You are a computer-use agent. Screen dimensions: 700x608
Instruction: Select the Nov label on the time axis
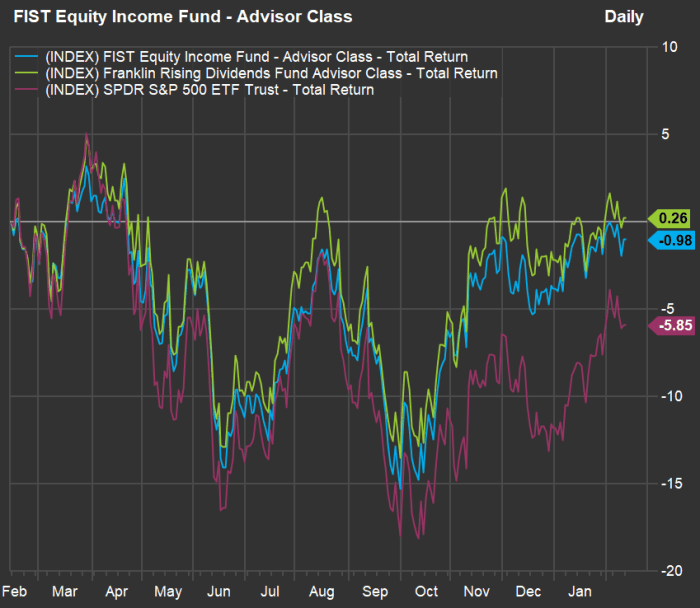coord(479,591)
